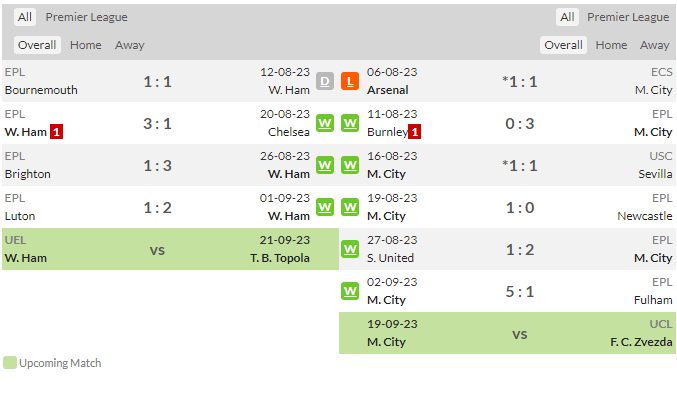Switch right panel to Away matches
The width and height of the screenshot is (677, 399).
(655, 45)
